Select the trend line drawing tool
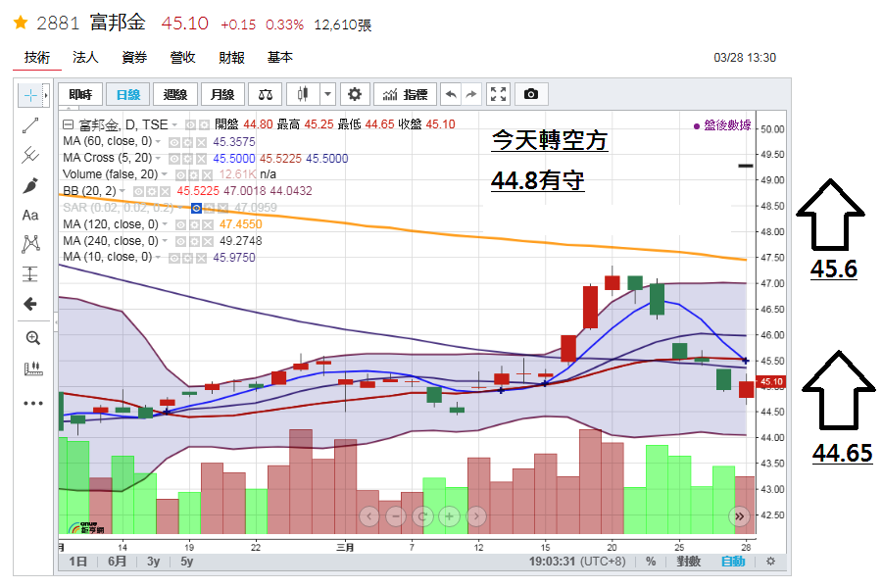The image size is (882, 588). [30, 125]
